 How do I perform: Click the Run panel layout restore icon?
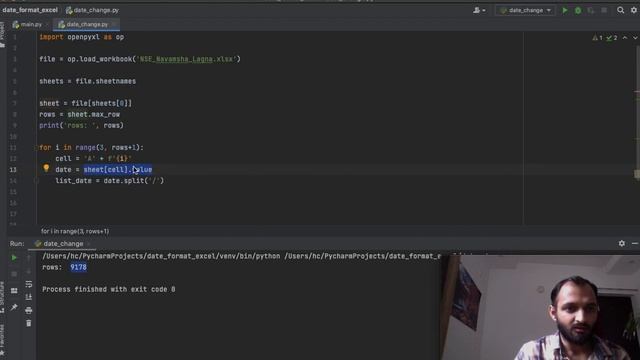click(14, 291)
